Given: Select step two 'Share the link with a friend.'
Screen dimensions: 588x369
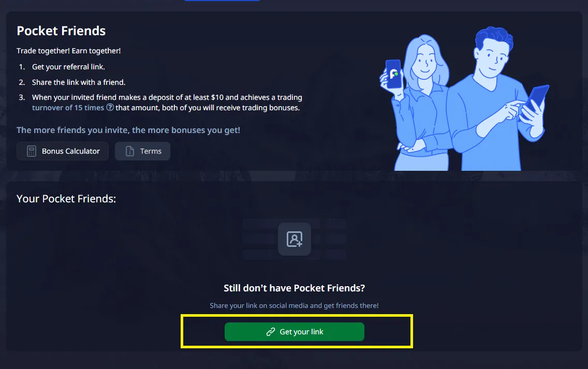Looking at the screenshot, I should pyautogui.click(x=79, y=82).
